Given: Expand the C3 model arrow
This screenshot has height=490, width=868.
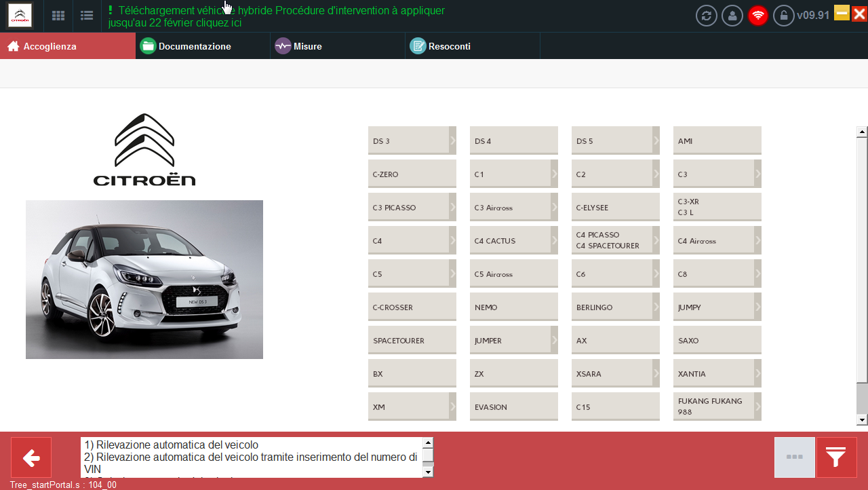Looking at the screenshot, I should coord(758,174).
